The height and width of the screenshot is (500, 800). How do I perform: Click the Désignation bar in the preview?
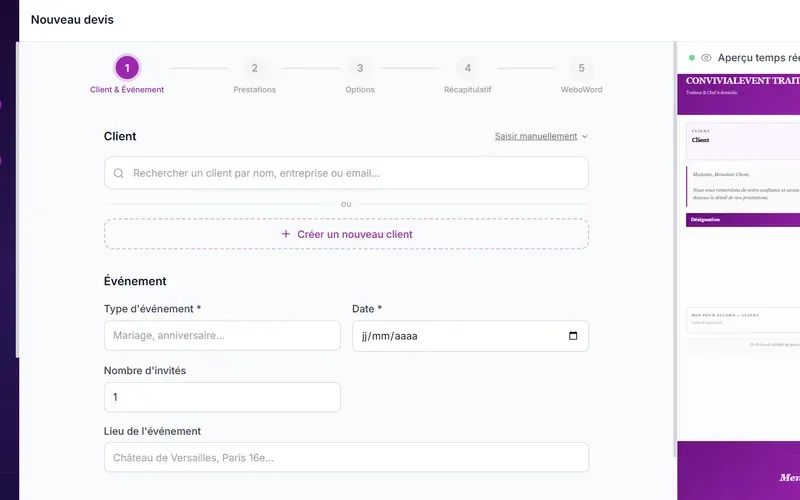point(743,220)
